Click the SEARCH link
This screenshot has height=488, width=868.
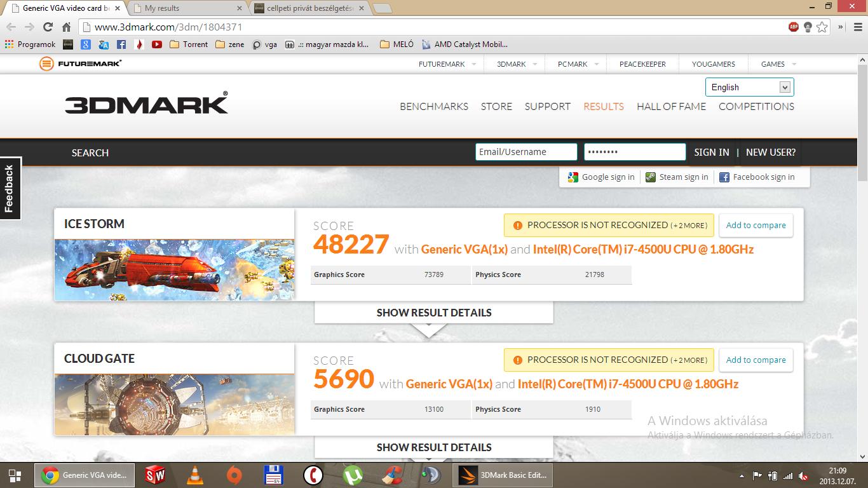pos(90,152)
